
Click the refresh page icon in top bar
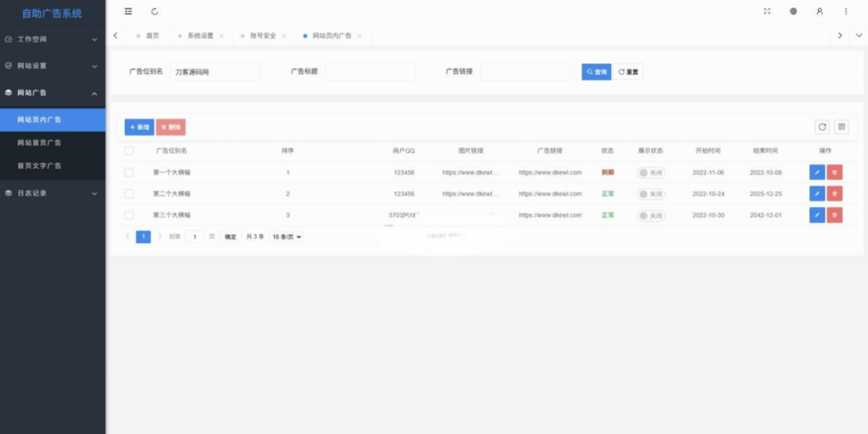click(154, 11)
